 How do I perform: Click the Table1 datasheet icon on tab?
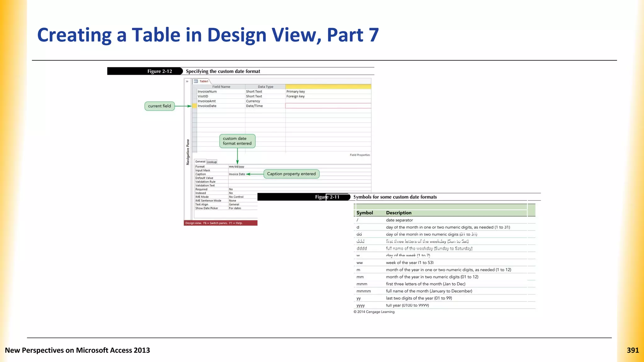pyautogui.click(x=196, y=81)
